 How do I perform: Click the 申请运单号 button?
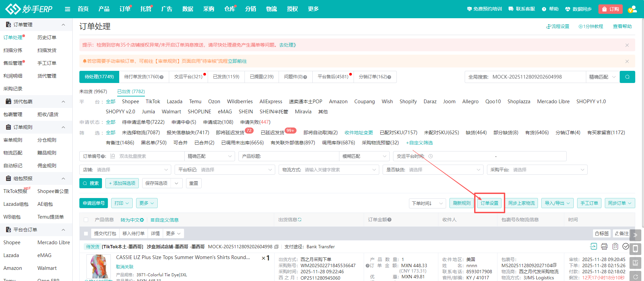[x=94, y=203]
